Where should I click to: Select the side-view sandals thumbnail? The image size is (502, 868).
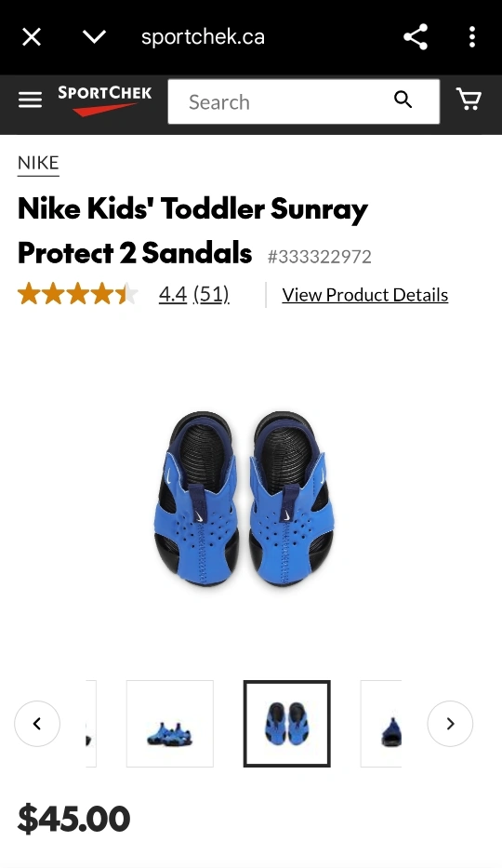coord(170,724)
